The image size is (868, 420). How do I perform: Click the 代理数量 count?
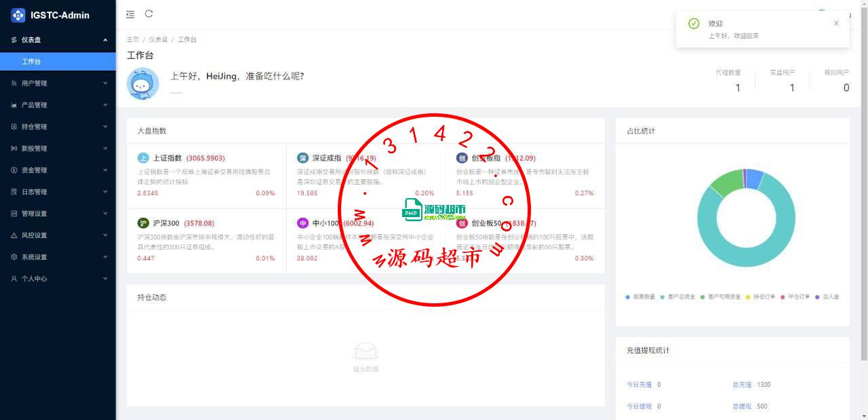click(x=738, y=88)
